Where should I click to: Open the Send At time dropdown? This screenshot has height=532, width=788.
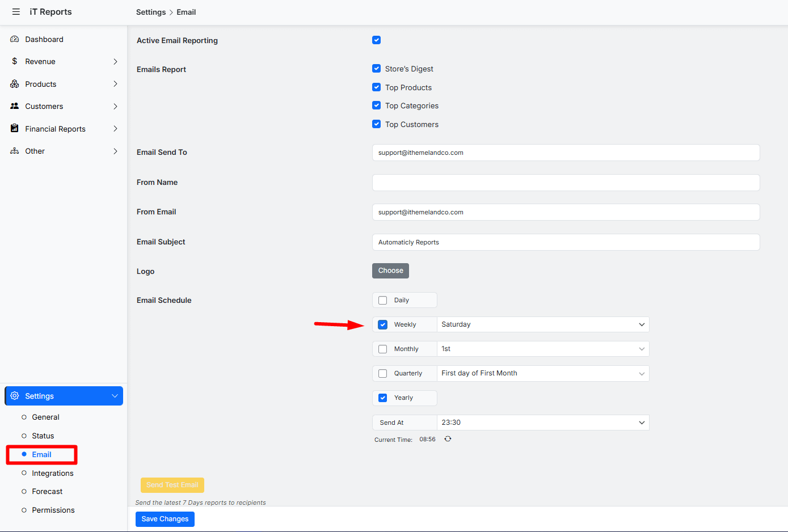pyautogui.click(x=542, y=423)
